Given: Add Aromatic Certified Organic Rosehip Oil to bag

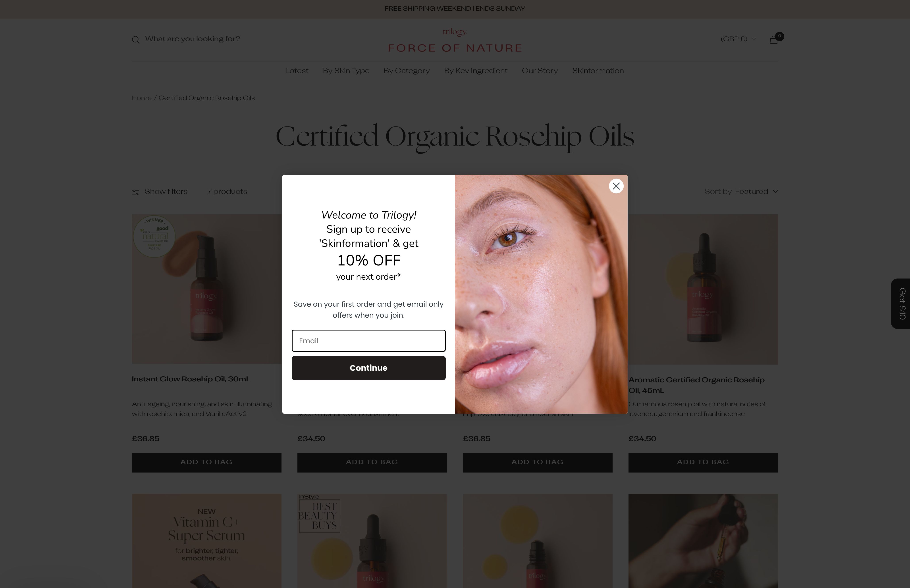Looking at the screenshot, I should 703,462.
